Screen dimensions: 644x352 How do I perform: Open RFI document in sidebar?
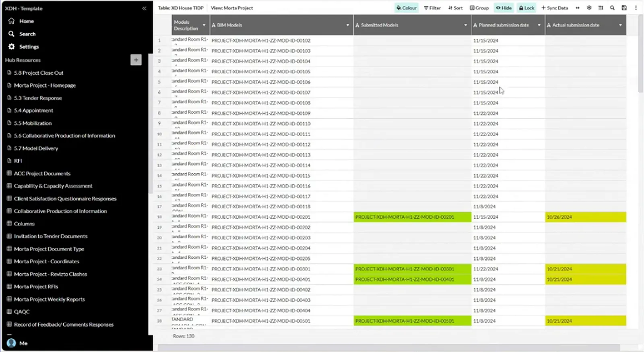tap(18, 161)
